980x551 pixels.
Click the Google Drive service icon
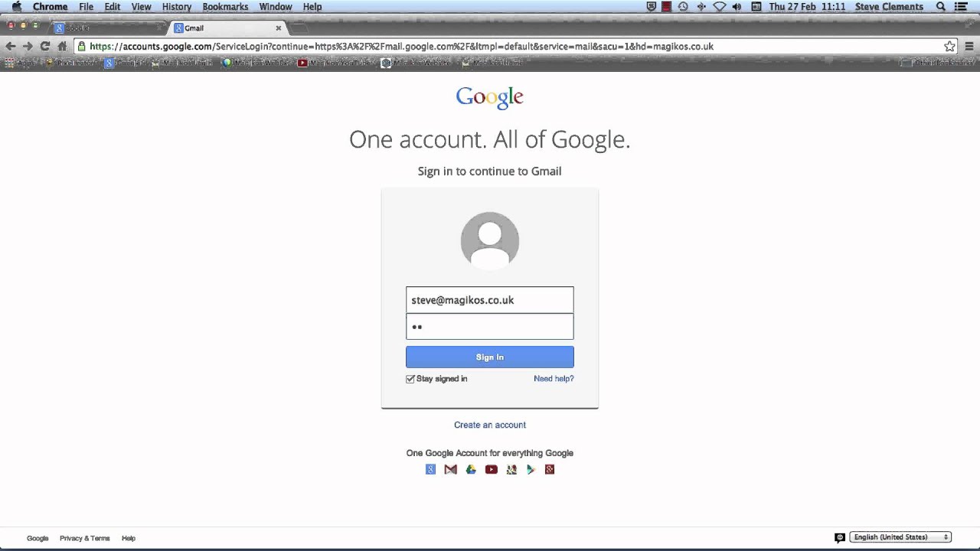(x=471, y=469)
